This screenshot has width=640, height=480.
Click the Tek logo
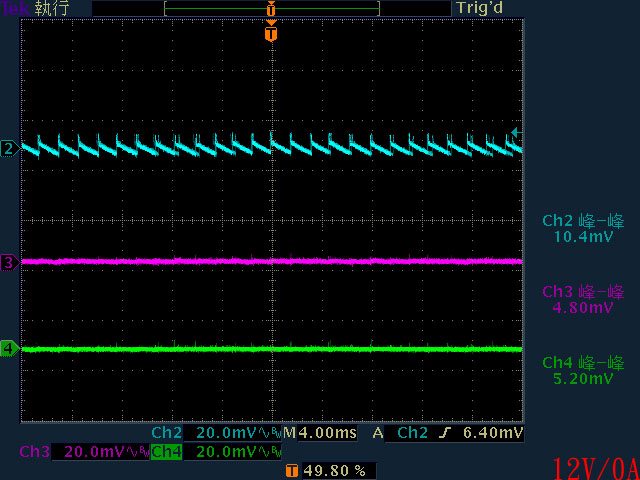pos(15,8)
